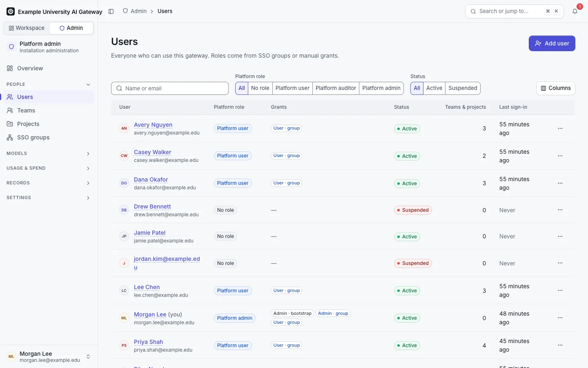Open row actions menu for Casey Walker
The image size is (588, 368).
(560, 156)
